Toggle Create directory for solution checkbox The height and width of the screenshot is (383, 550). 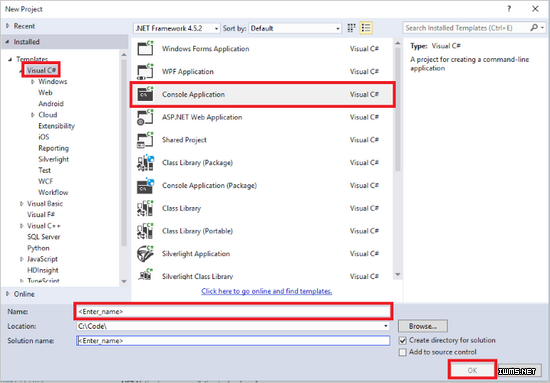pyautogui.click(x=403, y=341)
